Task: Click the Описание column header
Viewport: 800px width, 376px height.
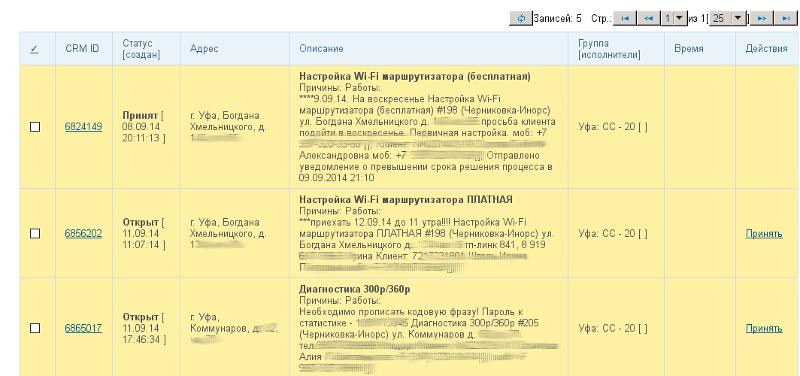Action: click(x=321, y=49)
